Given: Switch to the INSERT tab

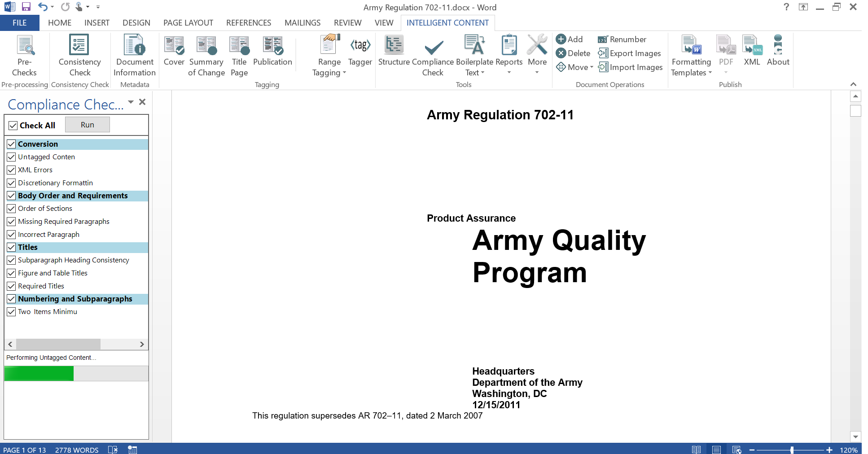Looking at the screenshot, I should [x=96, y=23].
